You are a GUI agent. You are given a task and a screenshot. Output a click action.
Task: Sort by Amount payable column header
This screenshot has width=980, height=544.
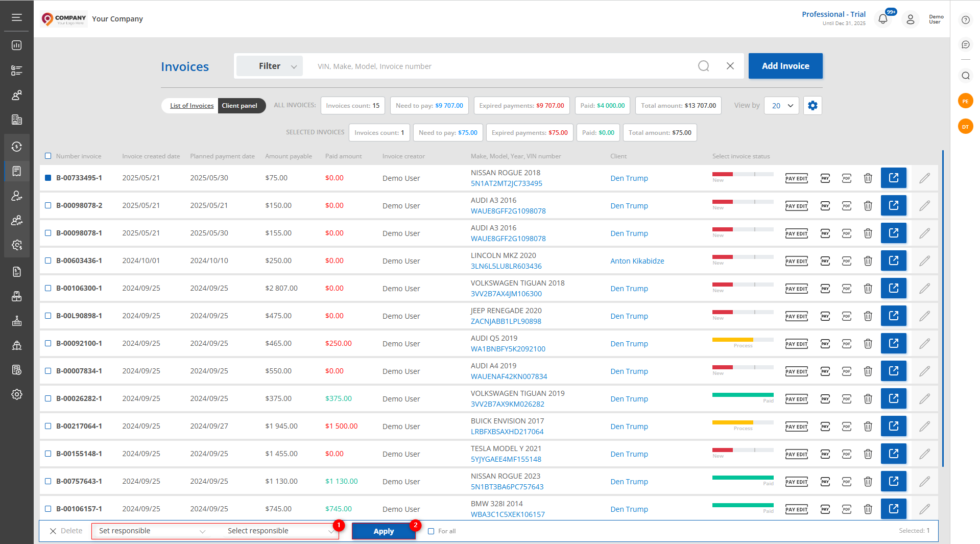pyautogui.click(x=289, y=156)
